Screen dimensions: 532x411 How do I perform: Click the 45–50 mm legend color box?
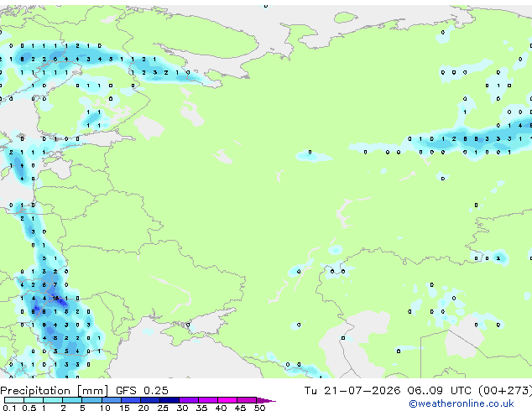(247, 400)
